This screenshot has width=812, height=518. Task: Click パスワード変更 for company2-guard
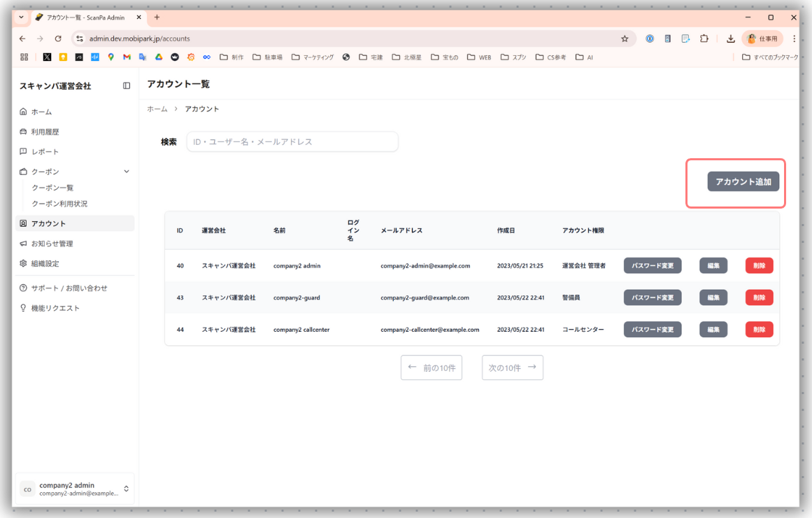652,297
